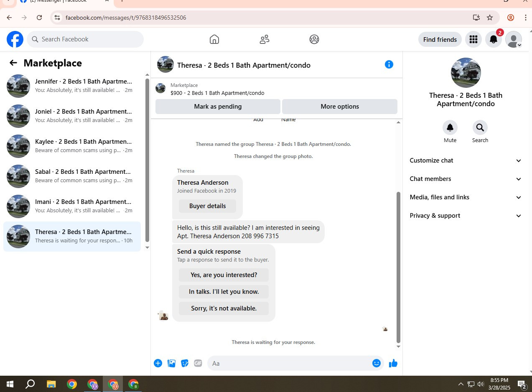Click the browser address bar URL
Screen dimensions: 532x392
126,18
